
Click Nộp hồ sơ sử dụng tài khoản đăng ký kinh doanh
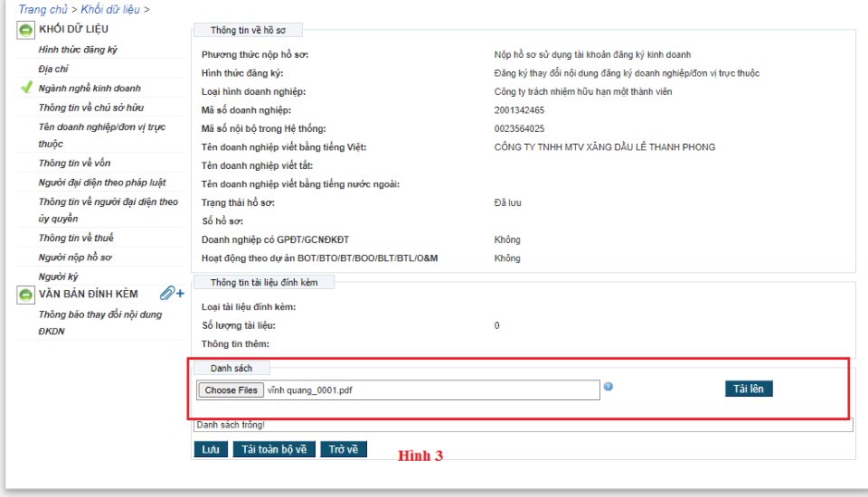point(592,54)
